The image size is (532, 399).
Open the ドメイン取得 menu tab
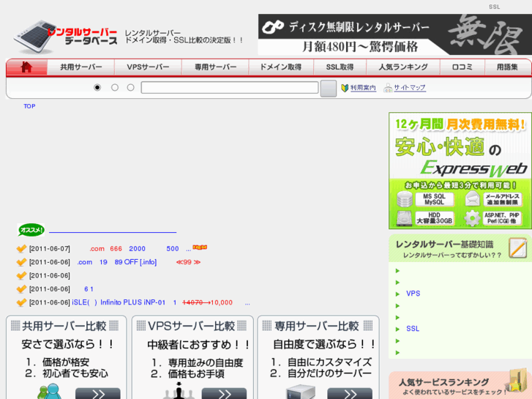coord(281,67)
